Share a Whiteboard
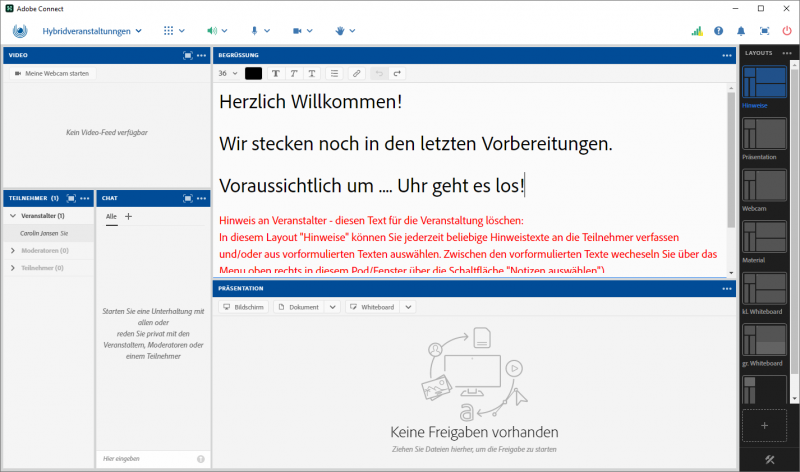Screen dimensions: 800x472 (372, 307)
